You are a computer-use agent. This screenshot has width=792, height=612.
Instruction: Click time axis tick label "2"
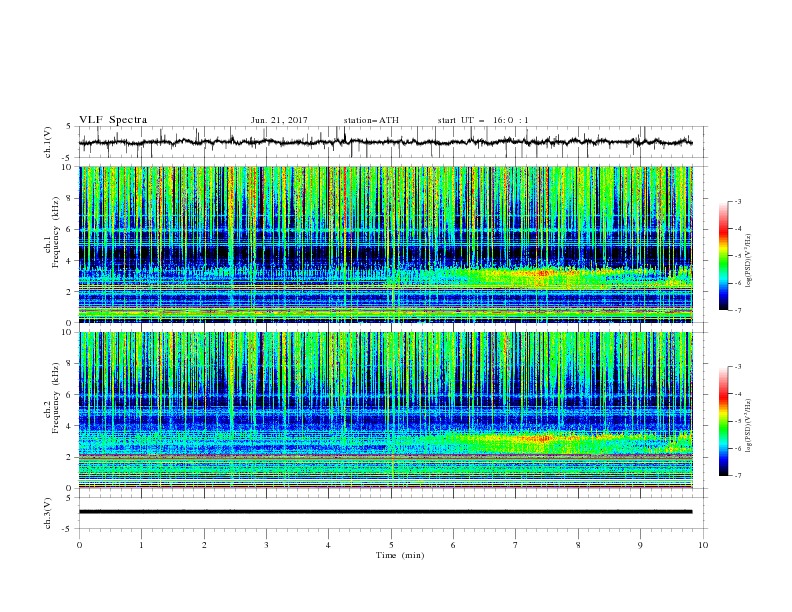204,545
